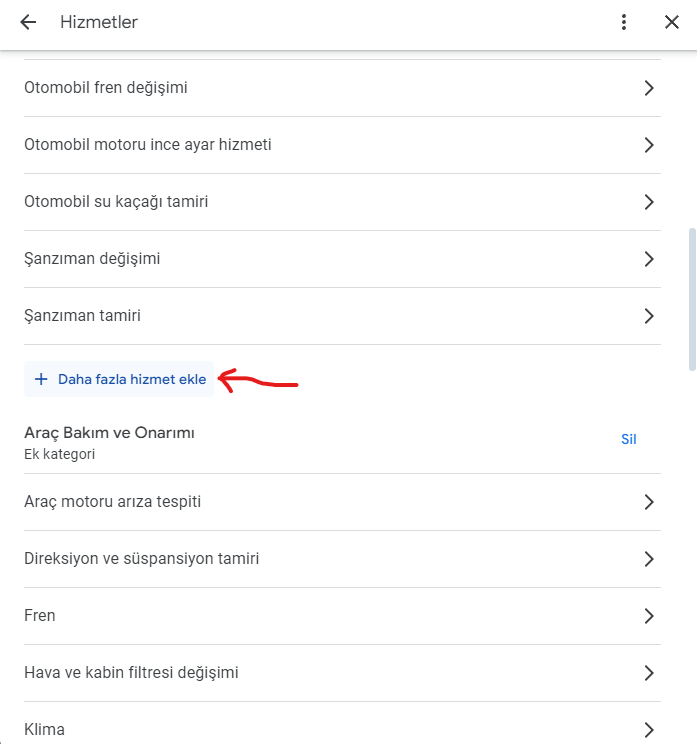Add more services with Daha fazla hizmet ekle
697x744 pixels.
119,379
